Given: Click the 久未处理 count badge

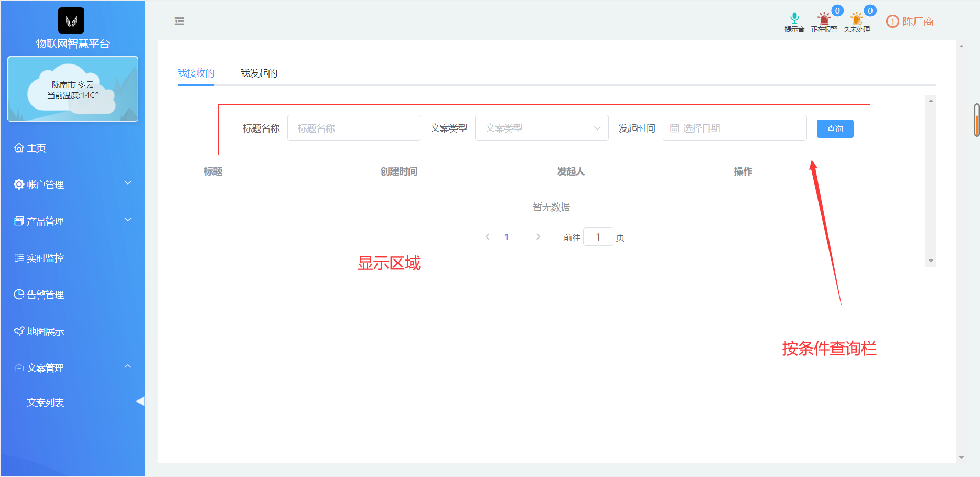Looking at the screenshot, I should click(870, 10).
